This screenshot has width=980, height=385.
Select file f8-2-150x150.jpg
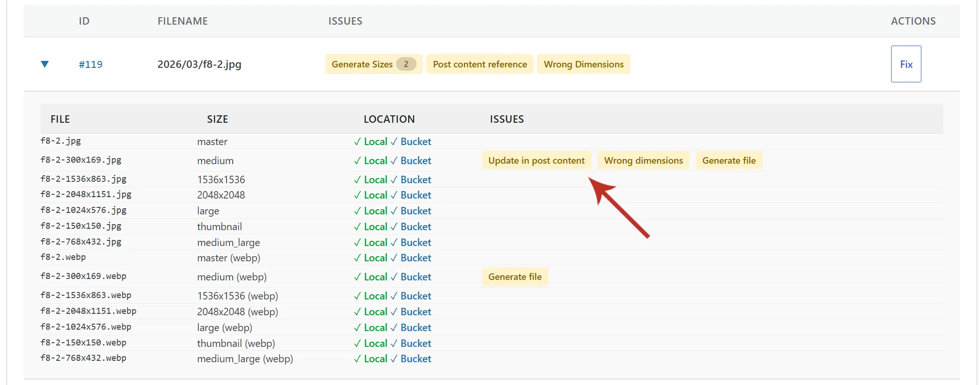pos(81,226)
